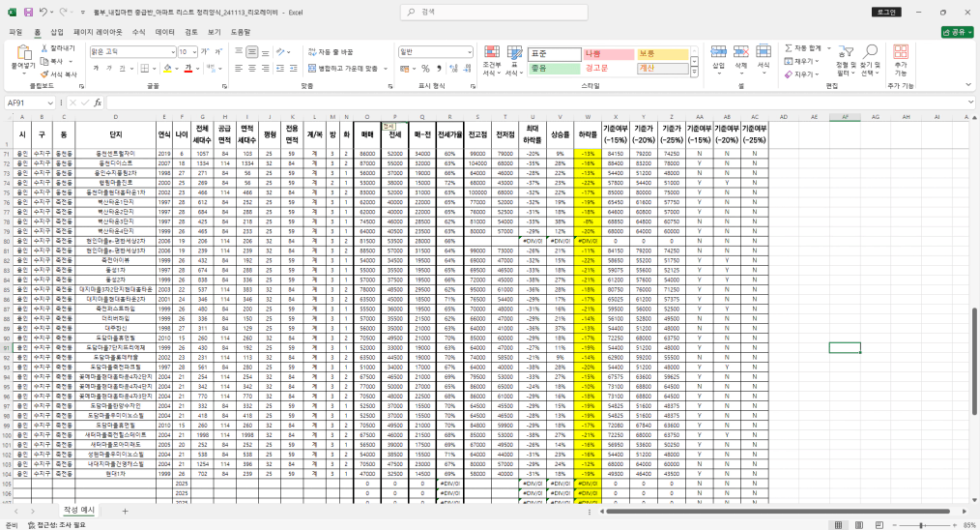Click the red font color 가 button
This screenshot has width=980, height=530.
[187, 69]
